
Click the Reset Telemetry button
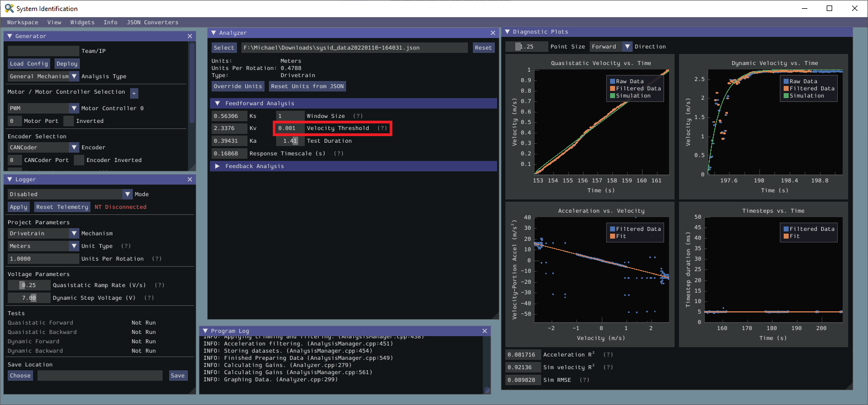coord(62,207)
